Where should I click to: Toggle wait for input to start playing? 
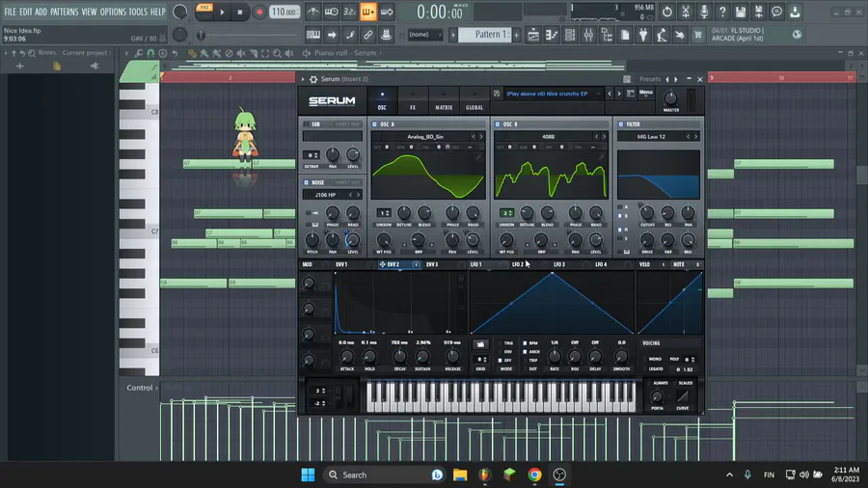331,12
